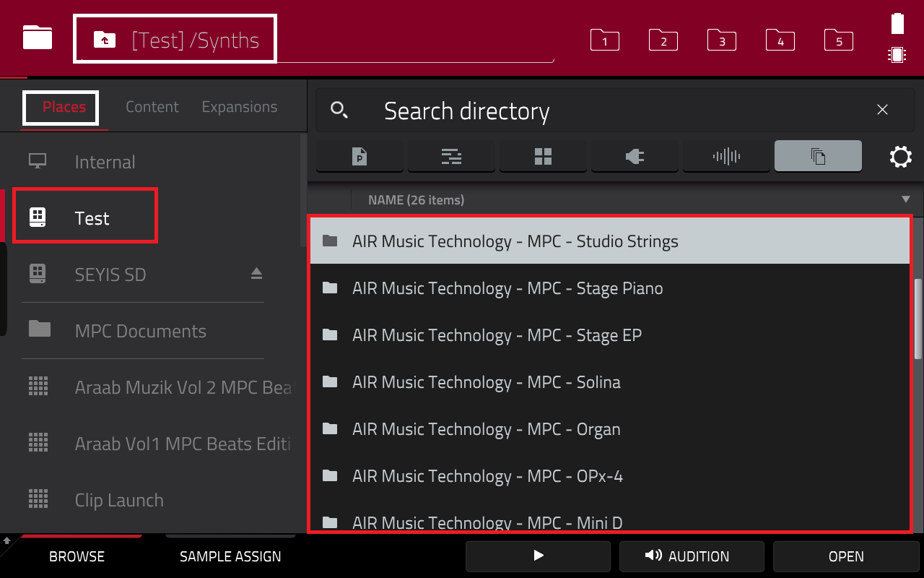Select the Organ folder
Viewport: 924px width, 578px height.
point(610,428)
